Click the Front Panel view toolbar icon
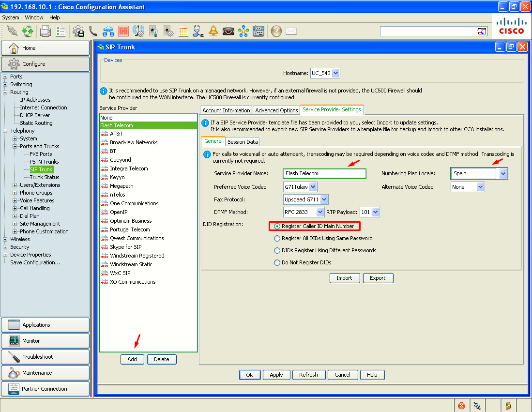532x412 pixels. pyautogui.click(x=258, y=31)
